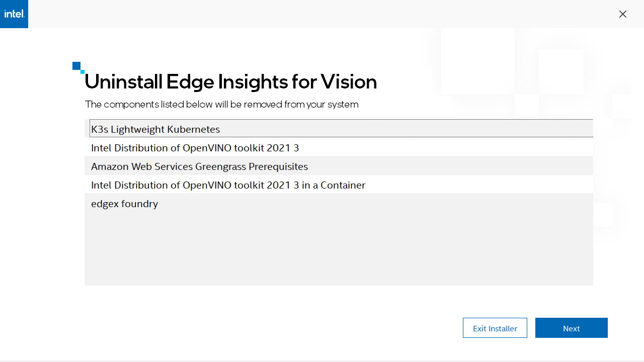Close the uninstaller window with the X
This screenshot has height=362, width=644.
coord(623,14)
